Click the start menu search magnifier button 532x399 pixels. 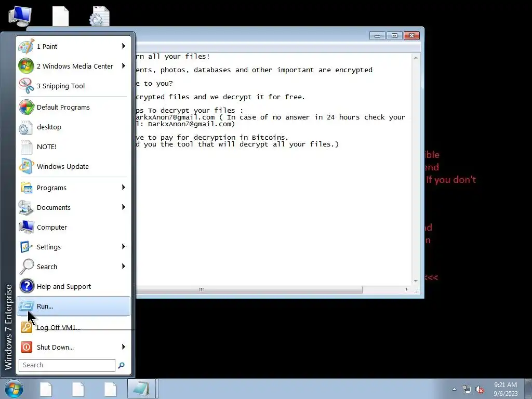click(121, 365)
